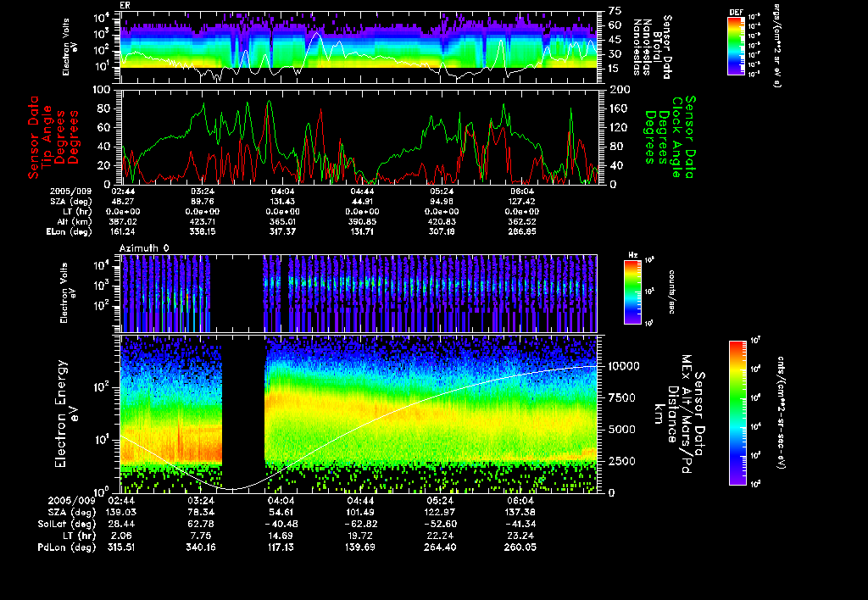The width and height of the screenshot is (868, 600).
Task: Select the 'Azimuth 0' panel title
Action: [144, 248]
